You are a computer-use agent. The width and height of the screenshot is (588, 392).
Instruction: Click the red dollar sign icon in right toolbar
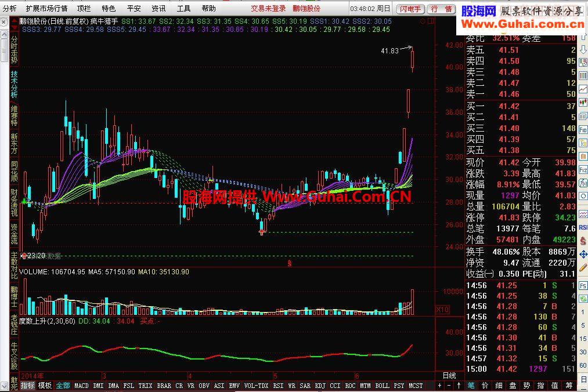(x=583, y=241)
